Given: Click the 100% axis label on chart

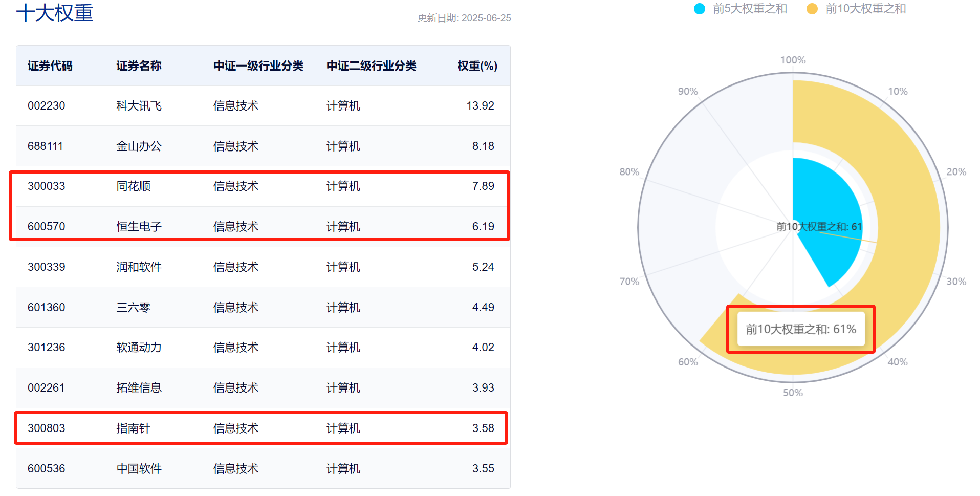Looking at the screenshot, I should coord(793,60).
